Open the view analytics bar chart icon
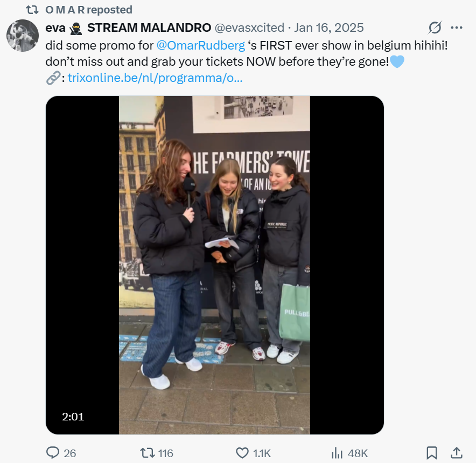Screen dimensions: 476x463 click(337, 453)
